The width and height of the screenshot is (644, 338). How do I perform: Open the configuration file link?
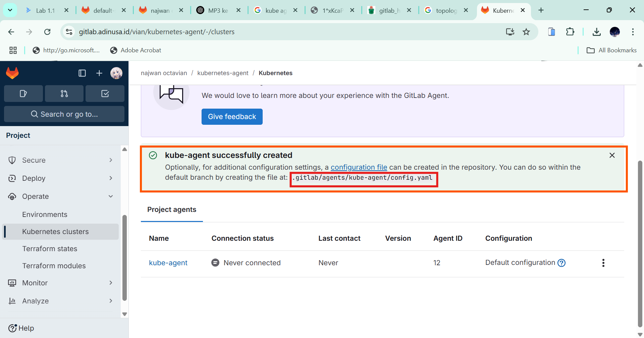click(x=359, y=167)
